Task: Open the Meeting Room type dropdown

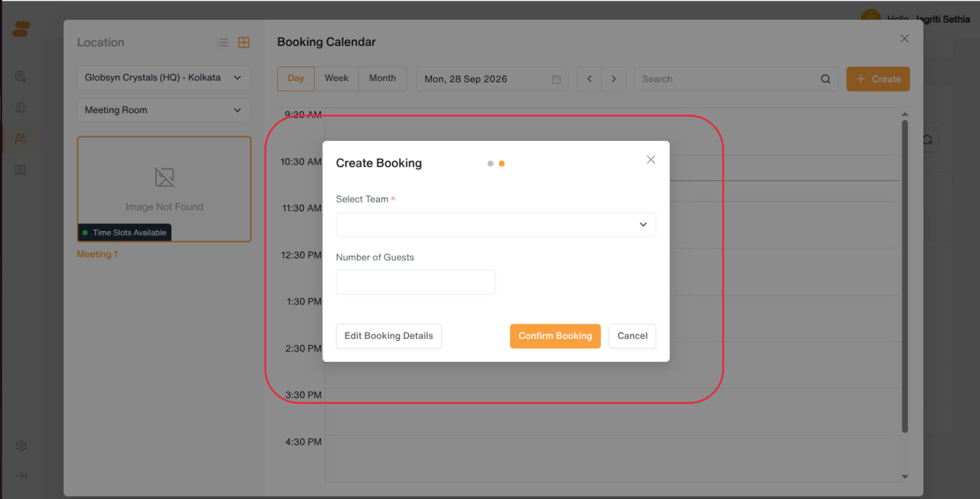Action: [x=163, y=110]
